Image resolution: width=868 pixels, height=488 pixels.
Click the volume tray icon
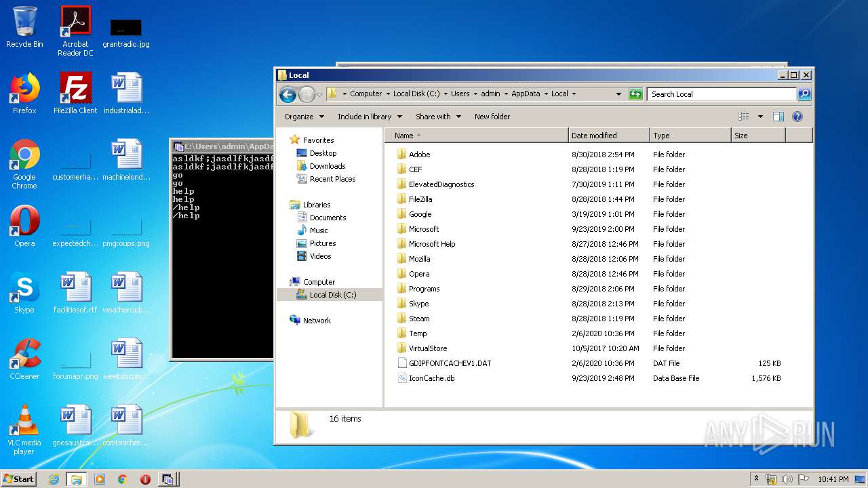[787, 479]
